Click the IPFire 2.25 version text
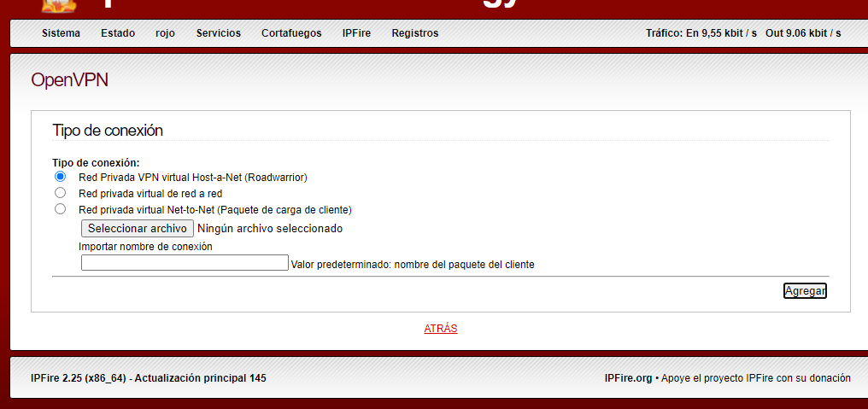This screenshot has height=409, width=868. coord(149,378)
